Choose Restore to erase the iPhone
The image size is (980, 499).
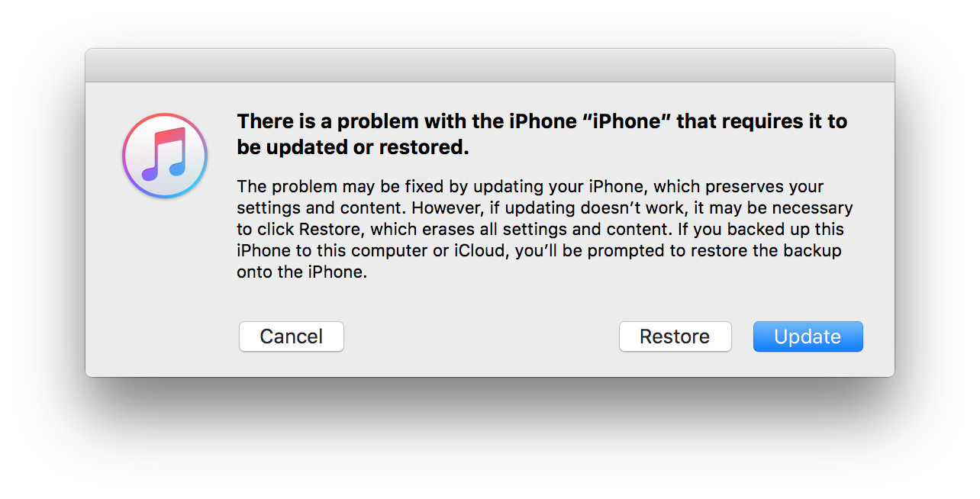675,336
